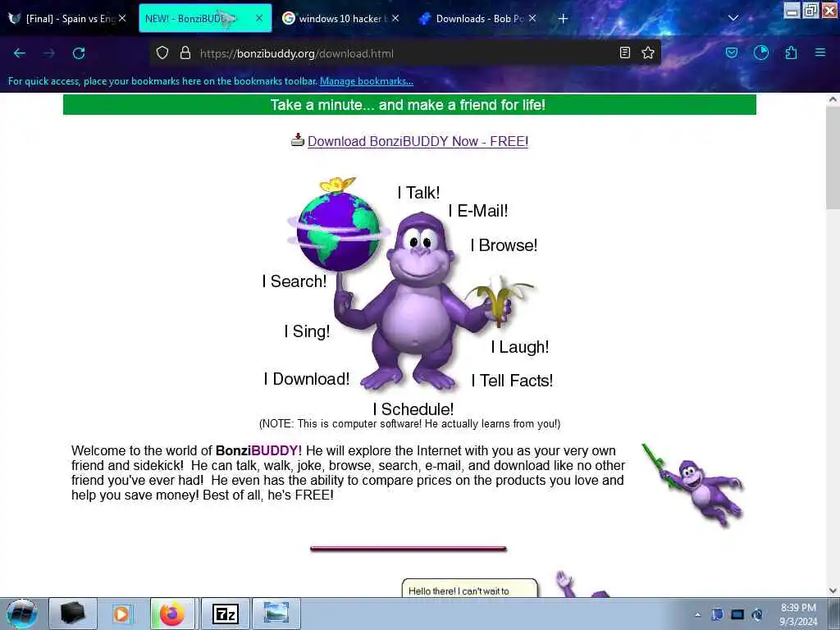840x630 pixels.
Task: Toggle reader view icon in address bar
Action: pyautogui.click(x=624, y=52)
